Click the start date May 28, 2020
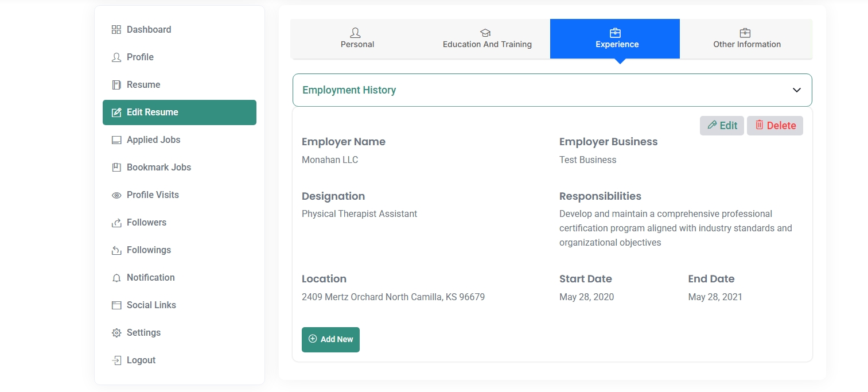The width and height of the screenshot is (868, 392). 586,297
